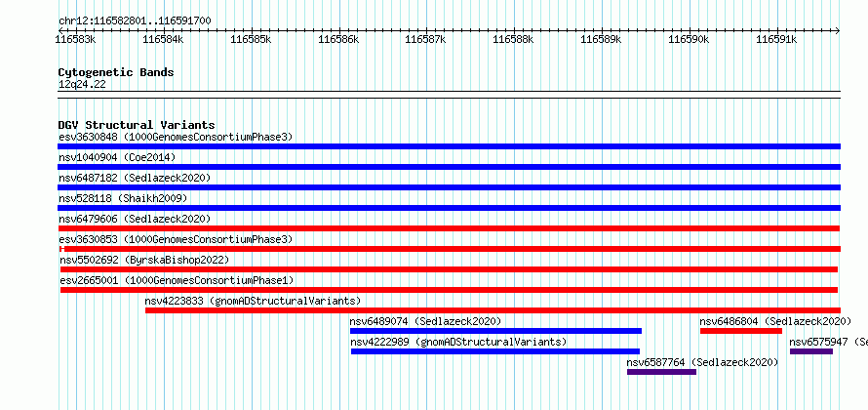The width and height of the screenshot is (868, 410).
Task: Click the nsv6587764 purple variant bar
Action: coord(661,372)
